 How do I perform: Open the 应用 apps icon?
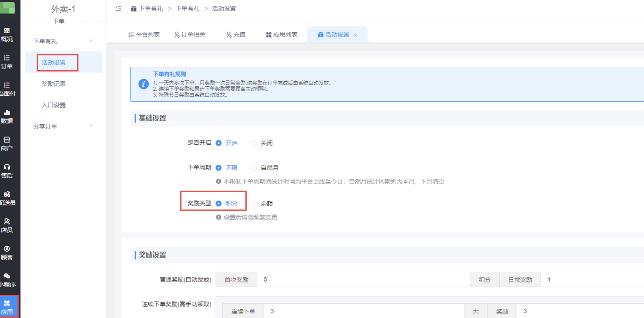(7, 307)
